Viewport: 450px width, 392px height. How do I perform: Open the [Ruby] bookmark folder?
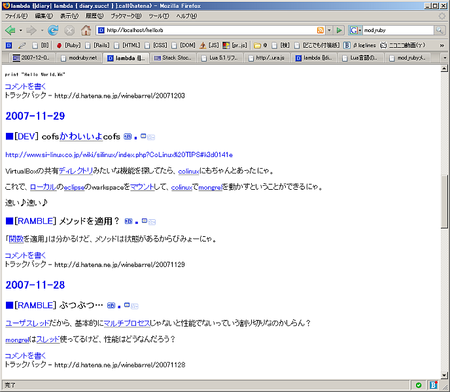click(69, 45)
